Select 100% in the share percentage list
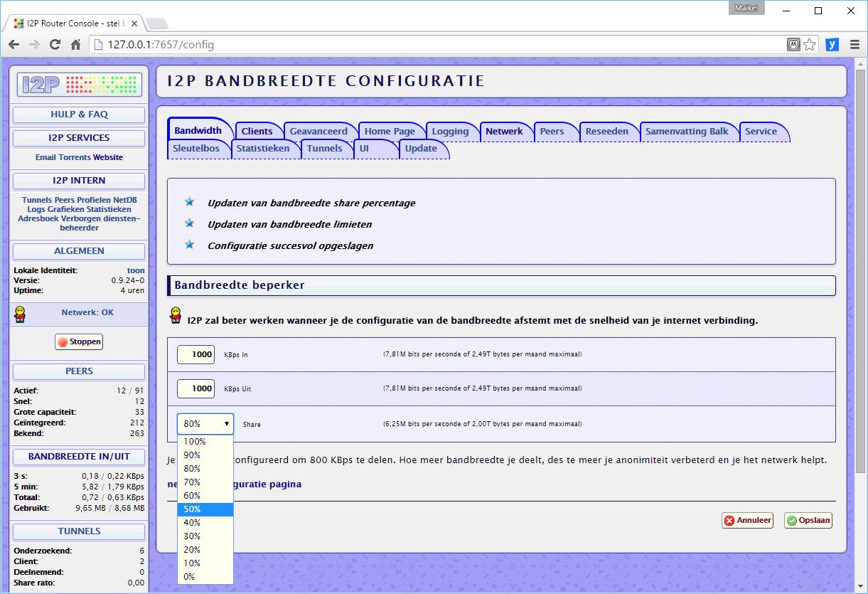The height and width of the screenshot is (594, 868). pos(193,441)
